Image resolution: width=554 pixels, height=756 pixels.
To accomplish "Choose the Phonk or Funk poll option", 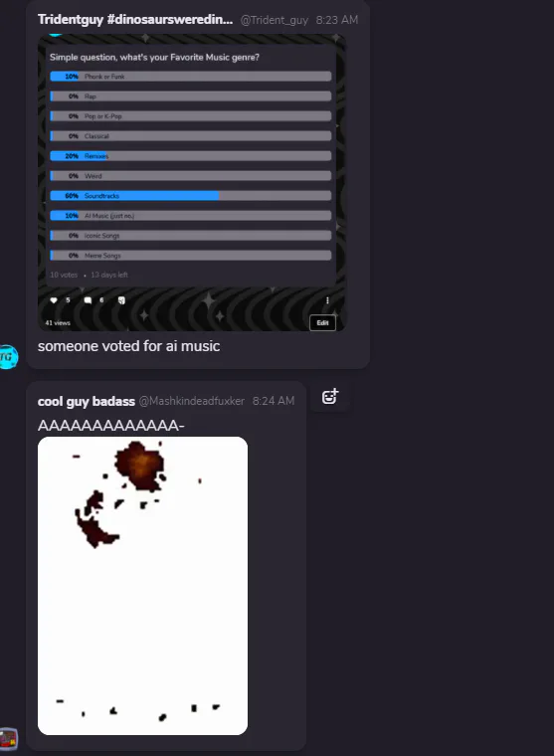I will (x=191, y=77).
